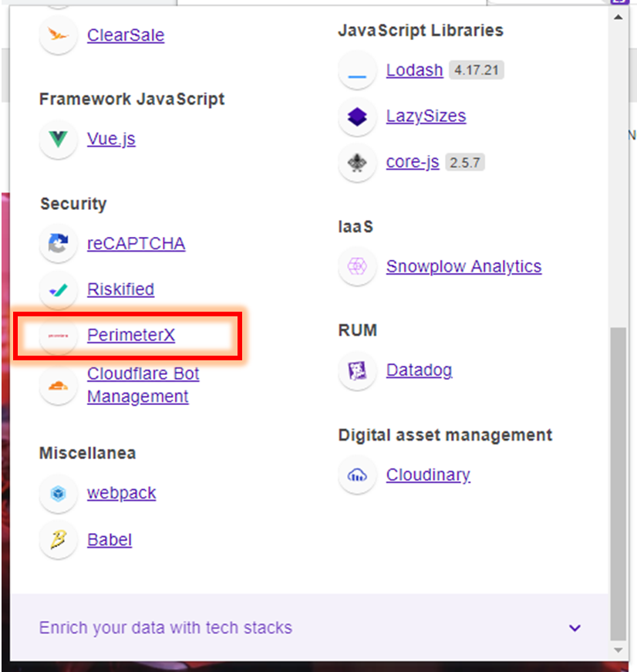
Task: Click the PerimeterX logo icon
Action: pyautogui.click(x=58, y=336)
